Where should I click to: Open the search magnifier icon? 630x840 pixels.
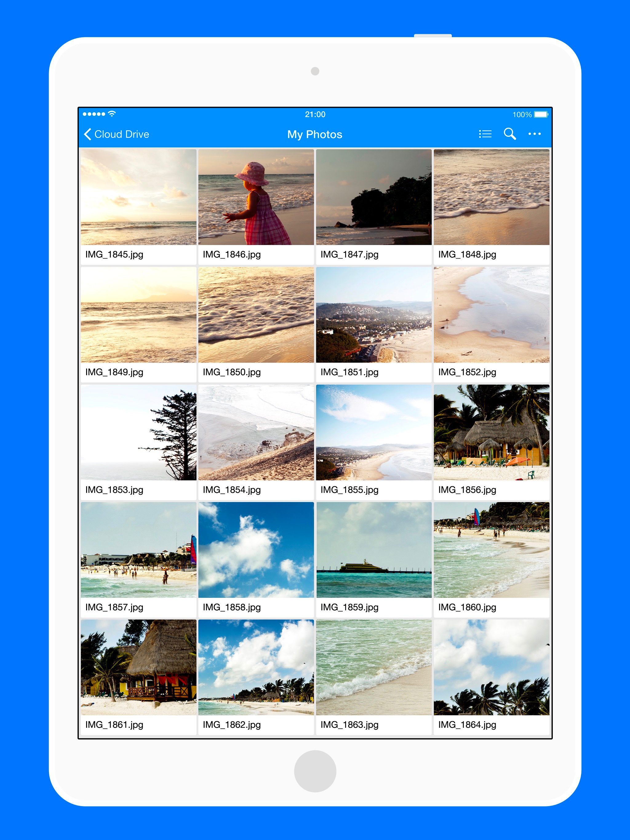click(509, 134)
